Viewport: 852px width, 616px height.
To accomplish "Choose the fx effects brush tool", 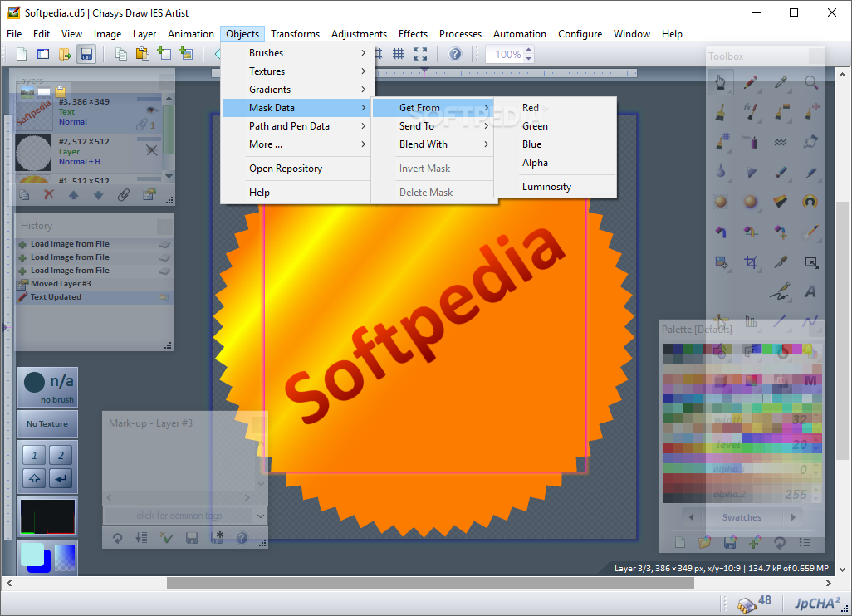I will click(751, 112).
